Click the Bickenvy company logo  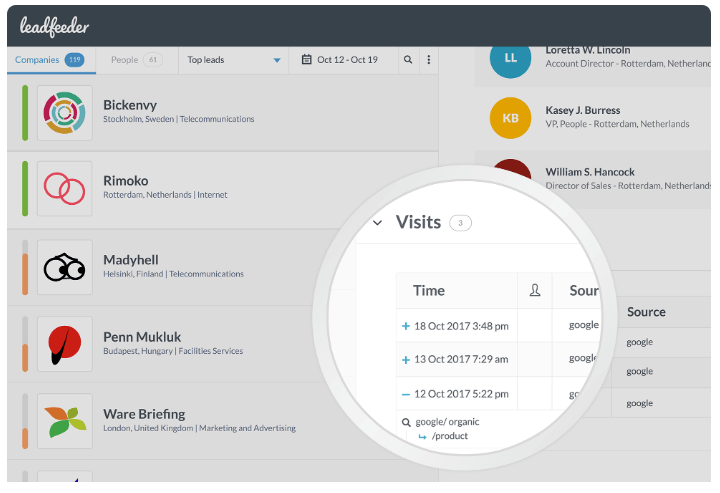pos(65,113)
